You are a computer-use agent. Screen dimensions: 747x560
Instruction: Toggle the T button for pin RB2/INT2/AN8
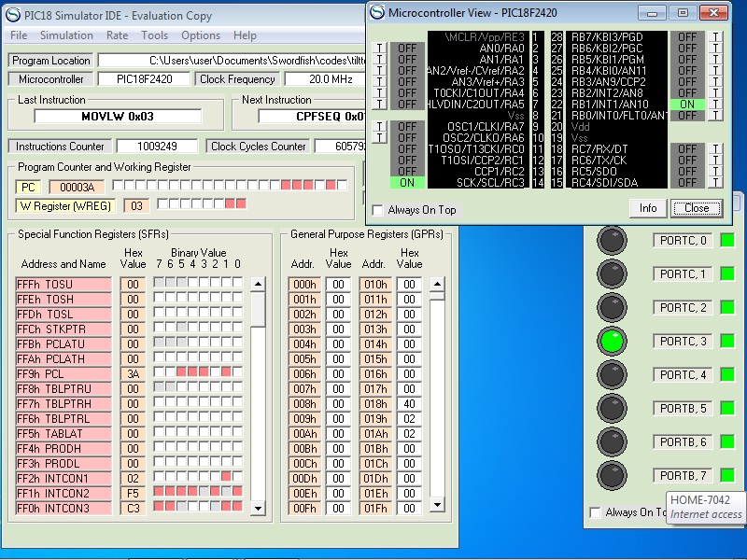(x=715, y=92)
